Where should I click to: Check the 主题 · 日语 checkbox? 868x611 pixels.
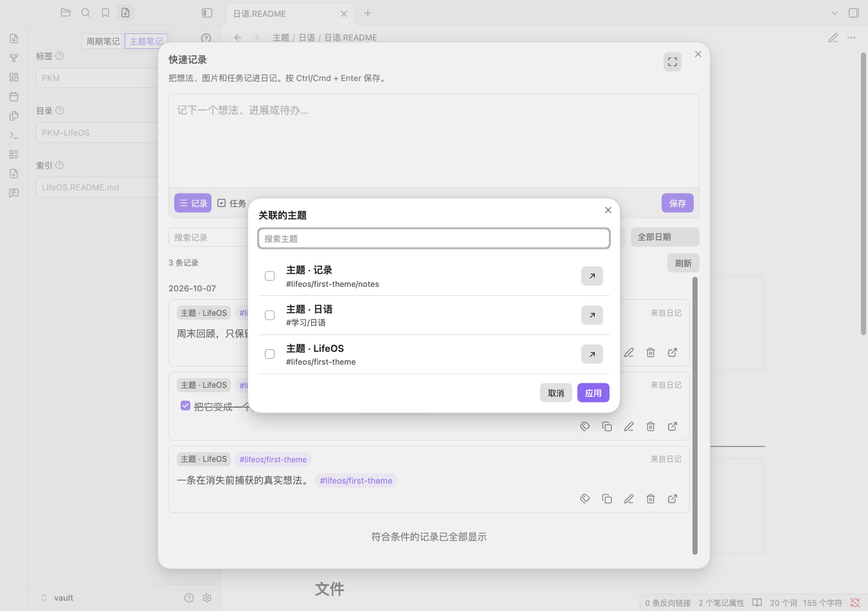[x=270, y=315]
